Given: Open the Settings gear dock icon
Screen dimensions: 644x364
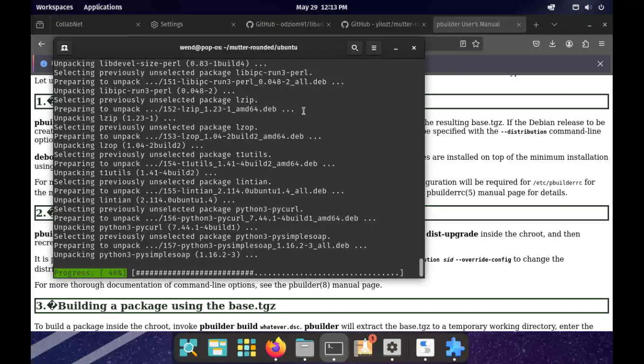Looking at the screenshot, I should coord(392,348).
